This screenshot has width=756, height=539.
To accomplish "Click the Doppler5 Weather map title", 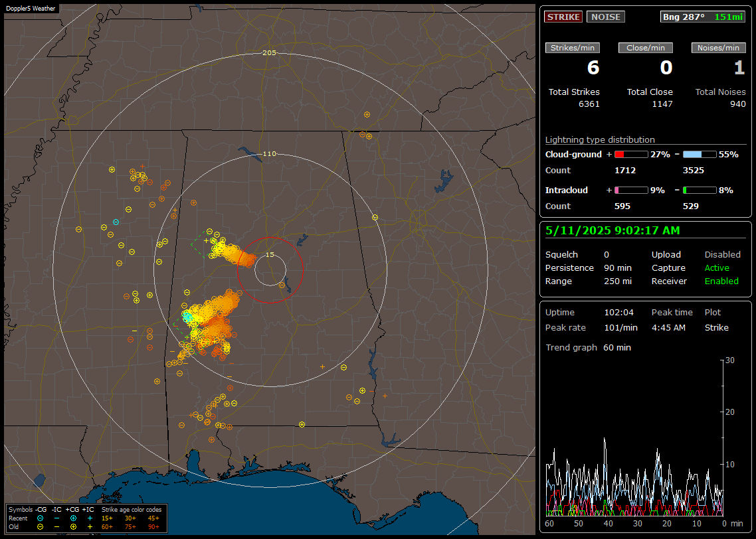I will coord(31,8).
